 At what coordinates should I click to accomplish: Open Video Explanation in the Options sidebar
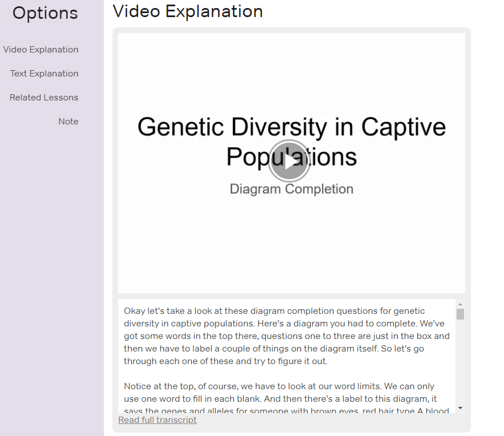41,50
